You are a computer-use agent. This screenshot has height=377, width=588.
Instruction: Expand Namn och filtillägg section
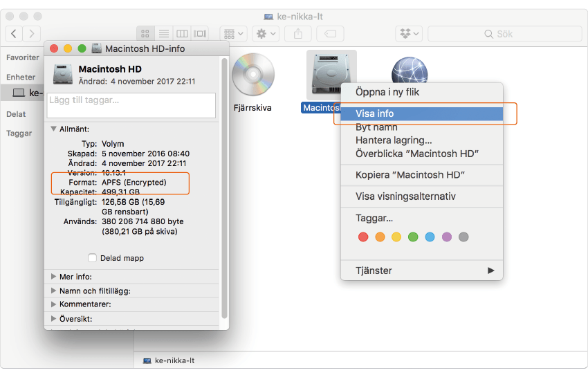click(x=54, y=291)
